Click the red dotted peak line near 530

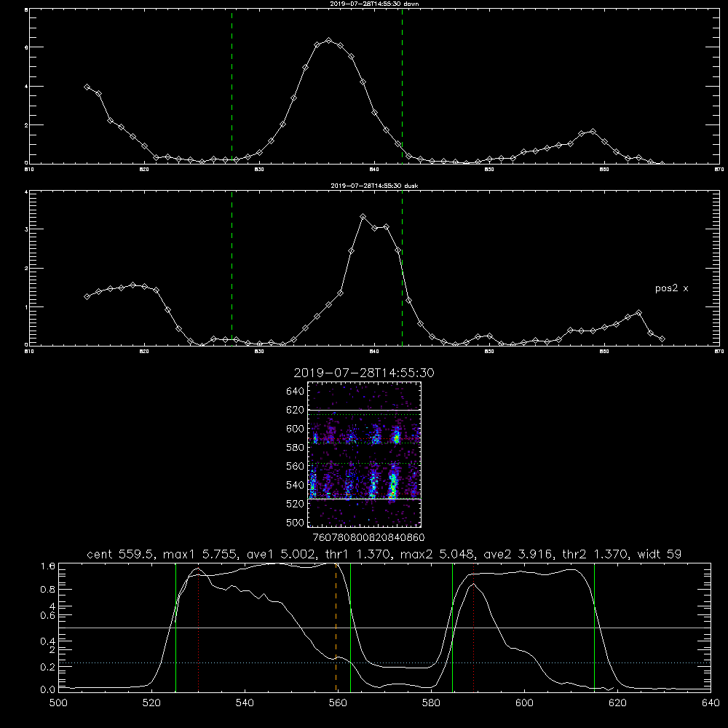pos(198,629)
